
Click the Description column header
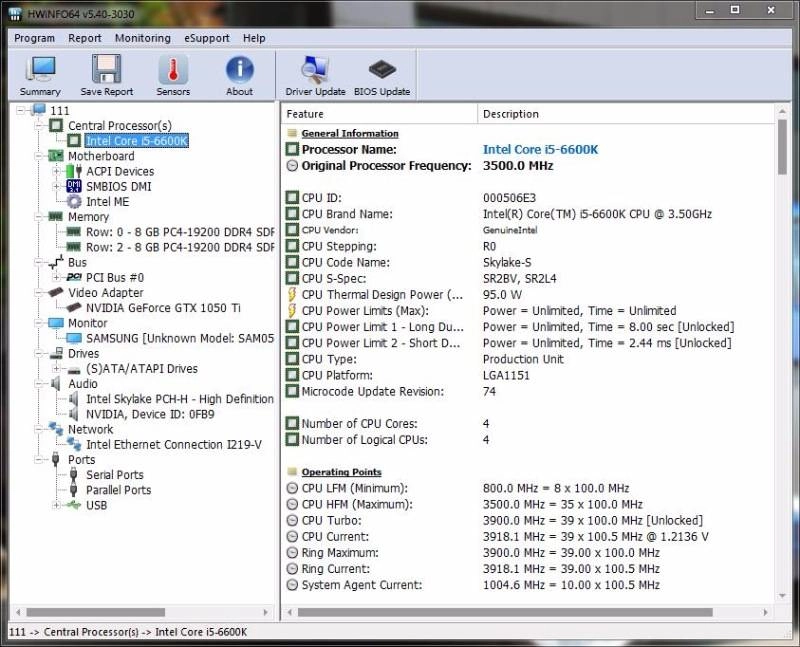pyautogui.click(x=626, y=114)
